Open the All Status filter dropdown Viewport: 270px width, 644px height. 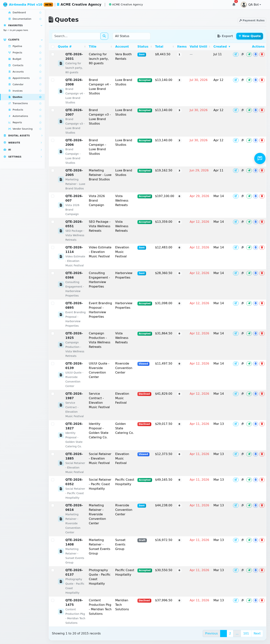click(131, 36)
